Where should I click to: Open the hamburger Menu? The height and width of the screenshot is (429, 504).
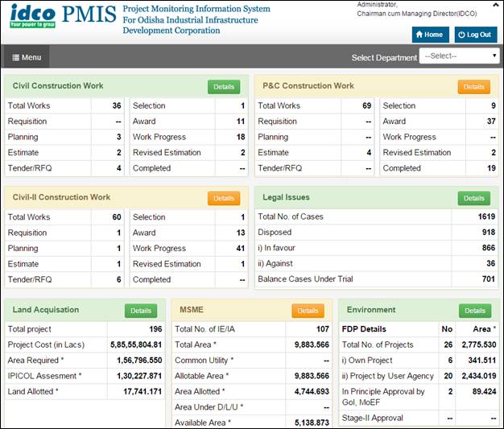click(27, 57)
